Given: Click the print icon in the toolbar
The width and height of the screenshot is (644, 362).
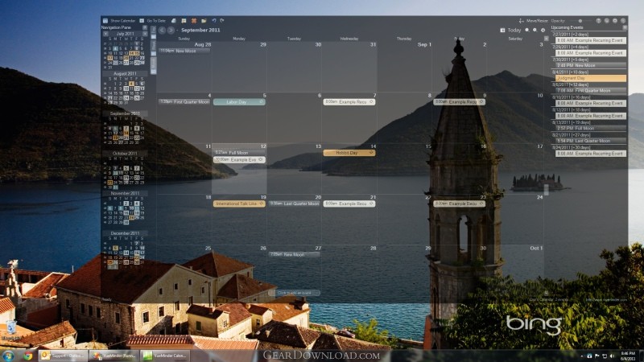Looking at the screenshot, I should (x=174, y=21).
